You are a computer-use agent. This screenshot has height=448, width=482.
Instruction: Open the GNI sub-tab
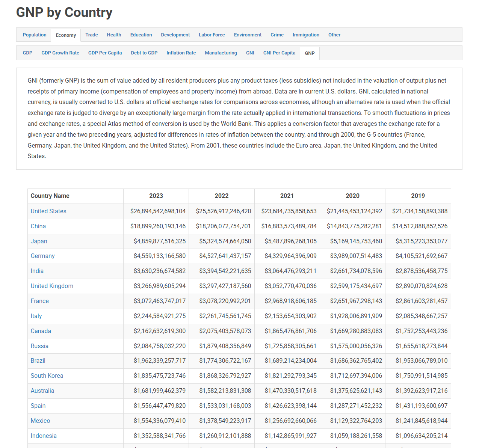click(250, 53)
